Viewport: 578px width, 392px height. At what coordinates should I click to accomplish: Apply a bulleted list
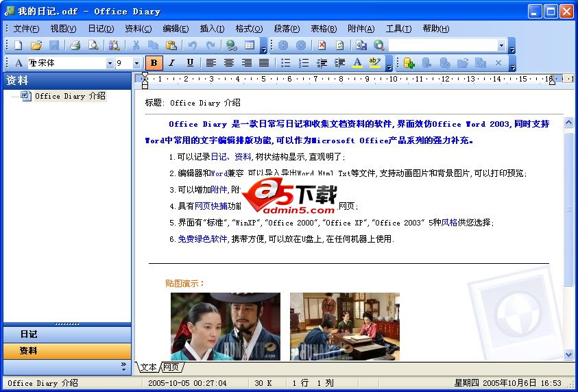tap(286, 63)
